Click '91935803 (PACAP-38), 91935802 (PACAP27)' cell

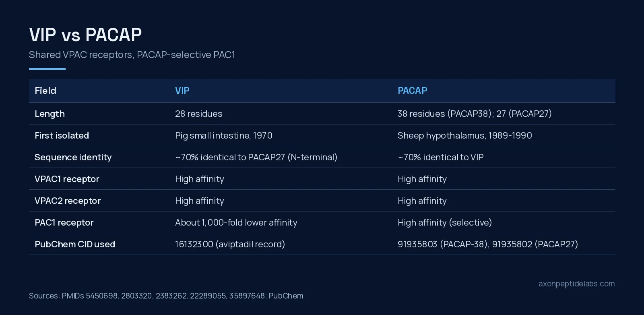(488, 245)
